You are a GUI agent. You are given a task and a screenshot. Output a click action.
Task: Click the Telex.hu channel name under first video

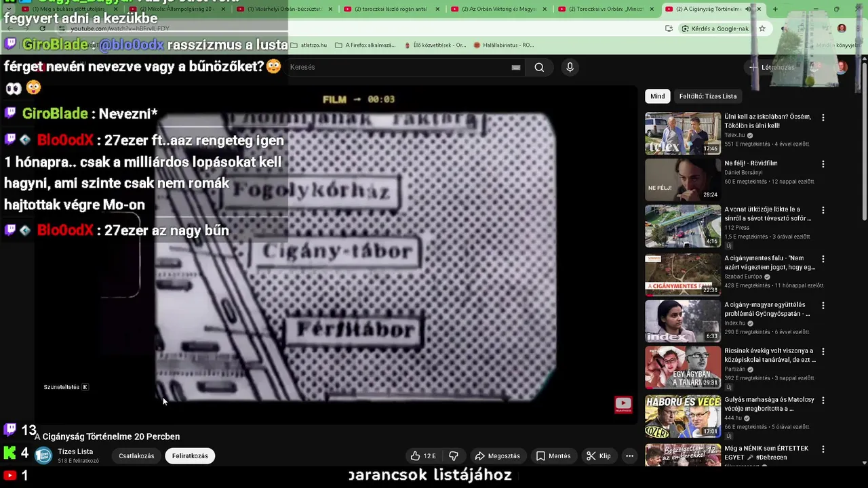pyautogui.click(x=734, y=136)
